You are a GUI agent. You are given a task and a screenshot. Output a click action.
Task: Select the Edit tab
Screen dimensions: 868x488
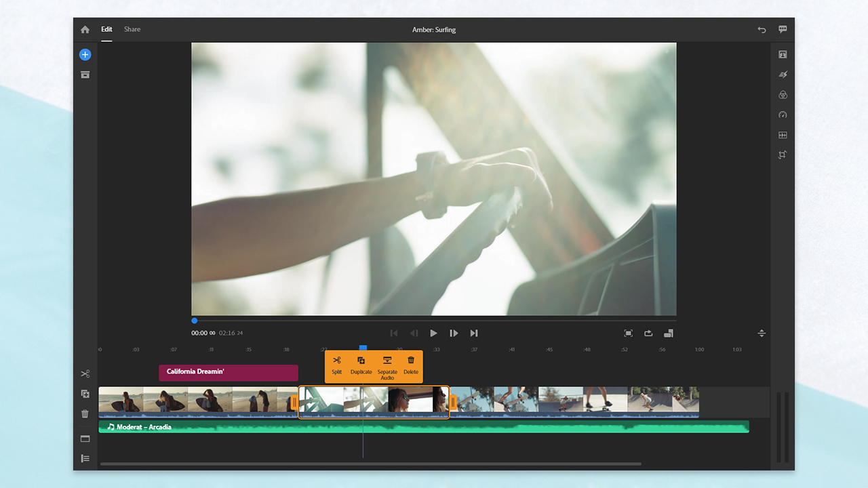coord(106,29)
